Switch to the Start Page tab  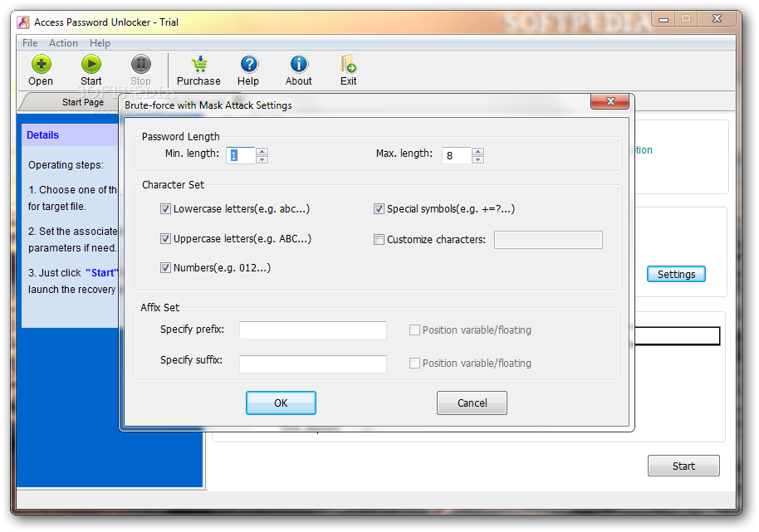(x=83, y=102)
